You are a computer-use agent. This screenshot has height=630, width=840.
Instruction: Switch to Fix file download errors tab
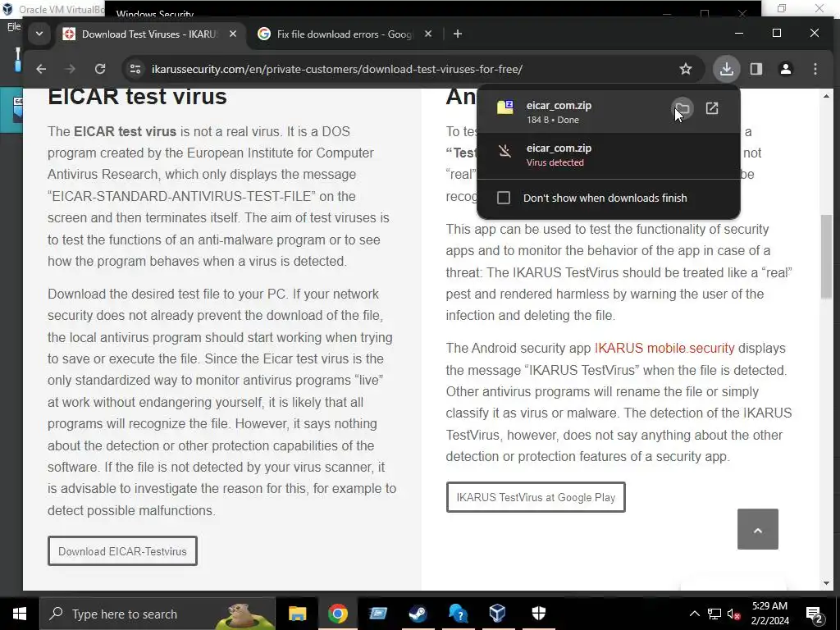[x=344, y=34]
